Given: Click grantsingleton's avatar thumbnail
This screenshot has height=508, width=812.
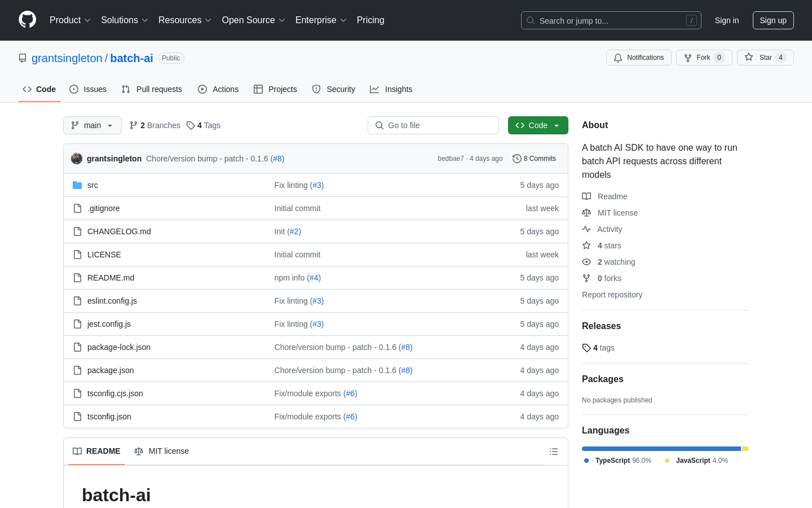Looking at the screenshot, I should [77, 159].
